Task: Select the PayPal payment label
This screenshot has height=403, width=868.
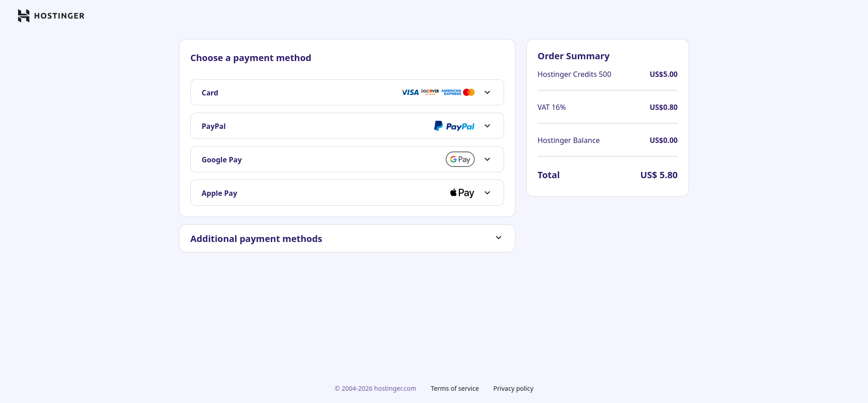Action: tap(213, 126)
